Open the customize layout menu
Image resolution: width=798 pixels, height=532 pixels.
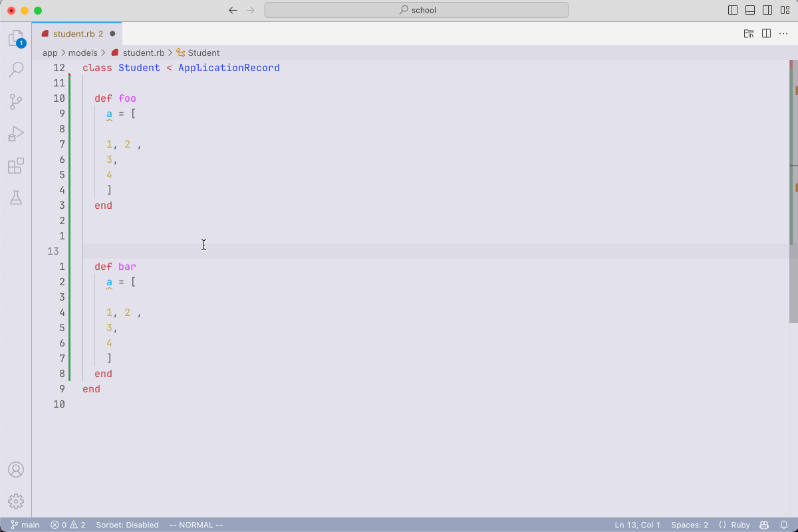tap(785, 10)
